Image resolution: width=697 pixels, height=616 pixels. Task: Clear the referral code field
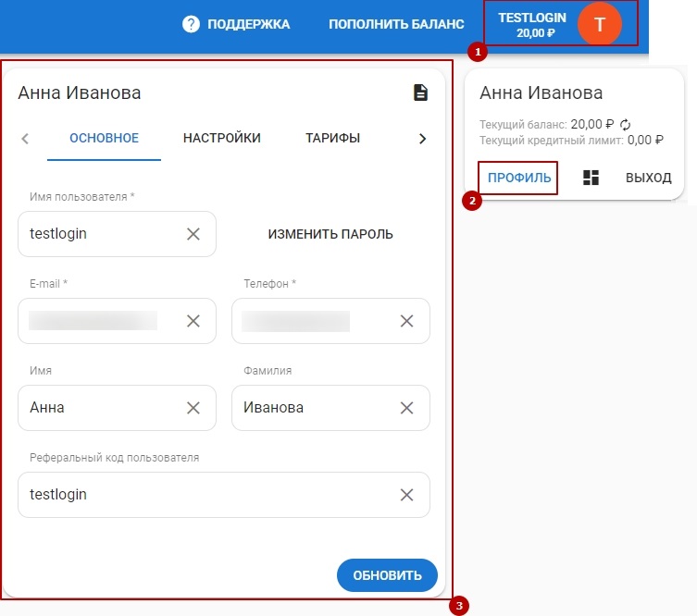406,495
